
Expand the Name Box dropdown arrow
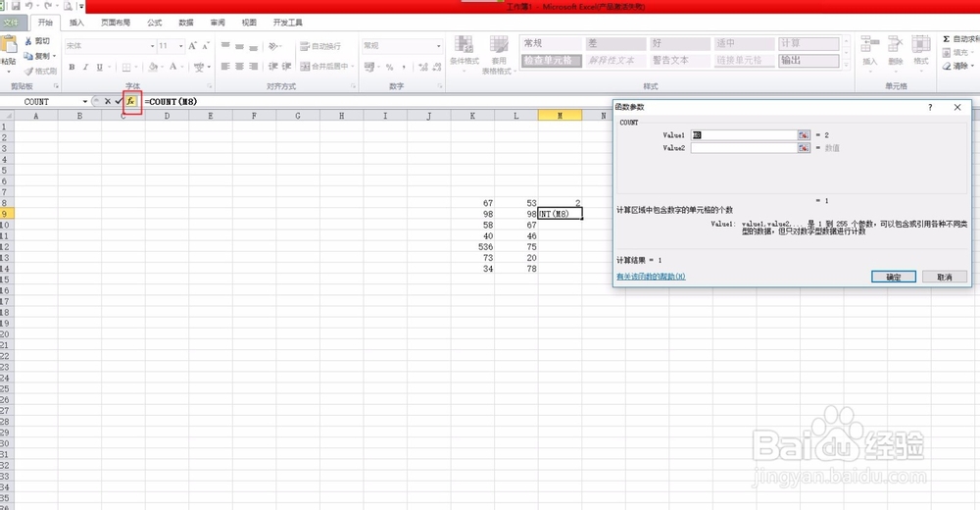85,101
